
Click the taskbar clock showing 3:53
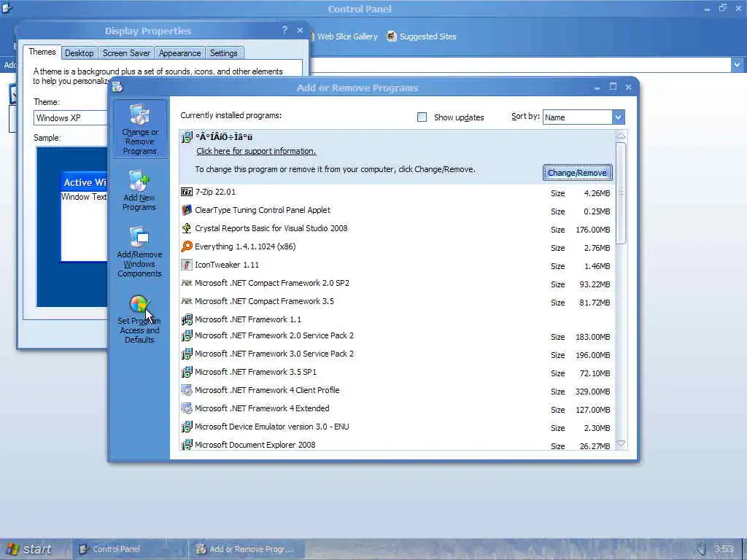724,549
